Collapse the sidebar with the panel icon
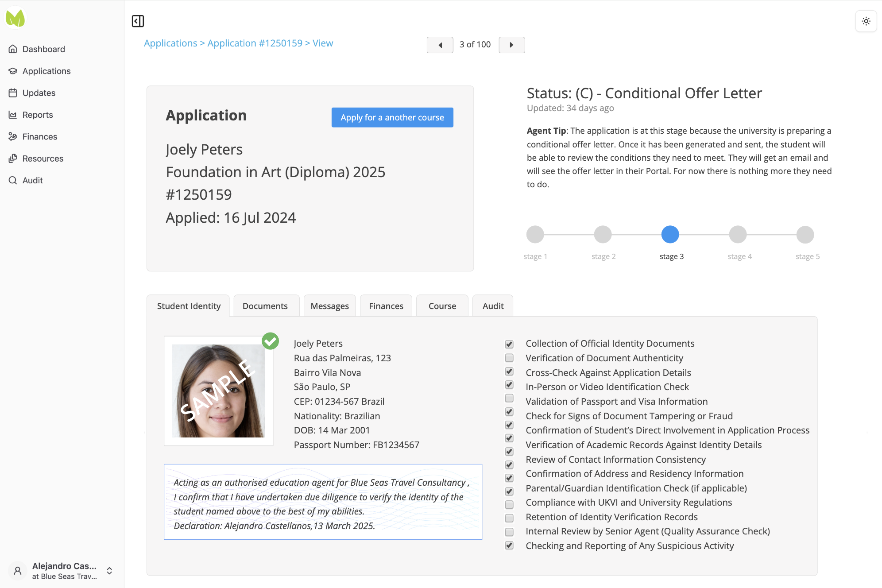Image resolution: width=882 pixels, height=588 pixels. pyautogui.click(x=138, y=21)
